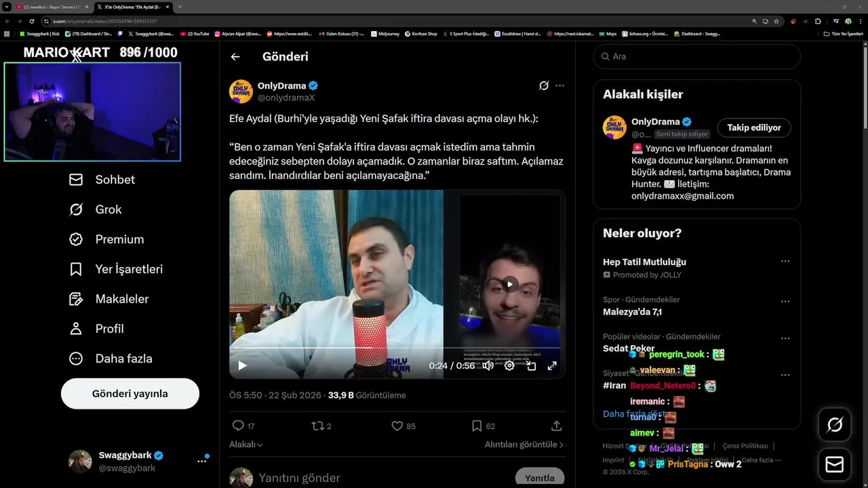
Task: Like the post with heart icon
Action: [x=397, y=426]
